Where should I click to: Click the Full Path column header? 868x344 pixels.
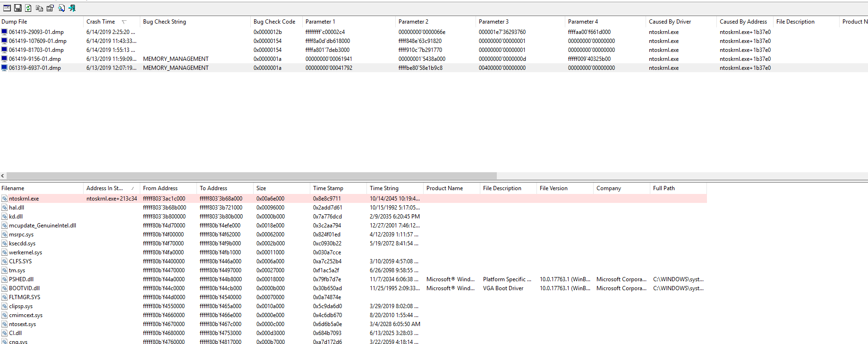pyautogui.click(x=678, y=188)
